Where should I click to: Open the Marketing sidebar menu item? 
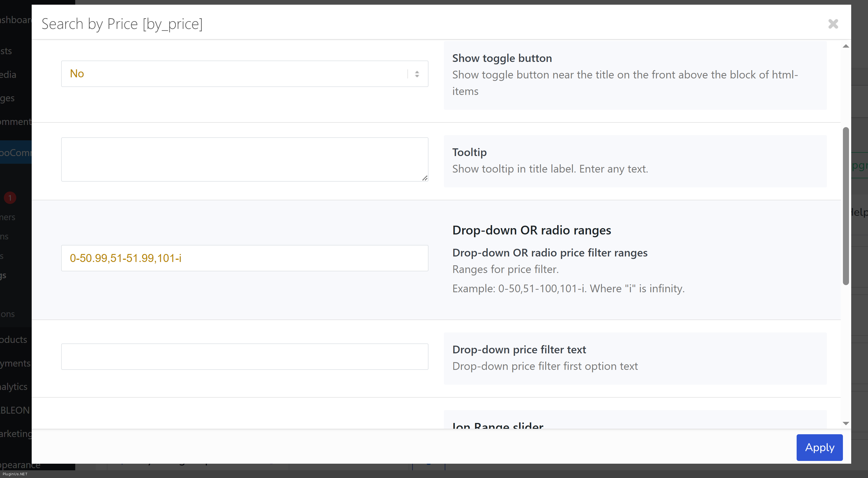coord(16,434)
